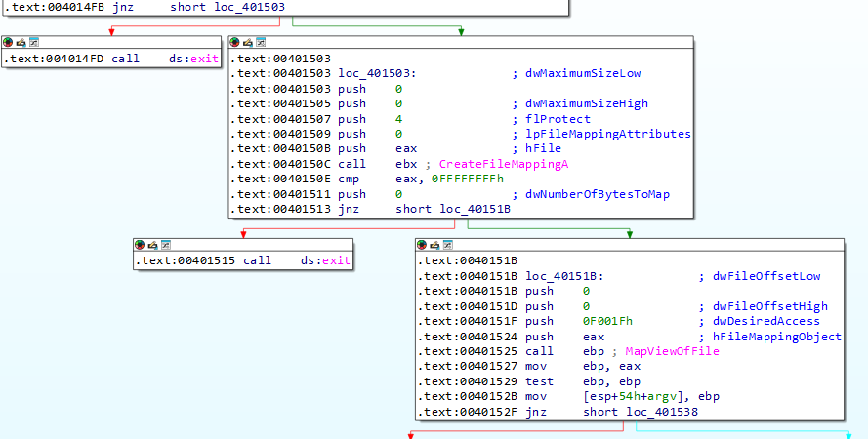This screenshot has width=868, height=439.
Task: Select the CreateFileMappingA function name
Action: tap(503, 163)
